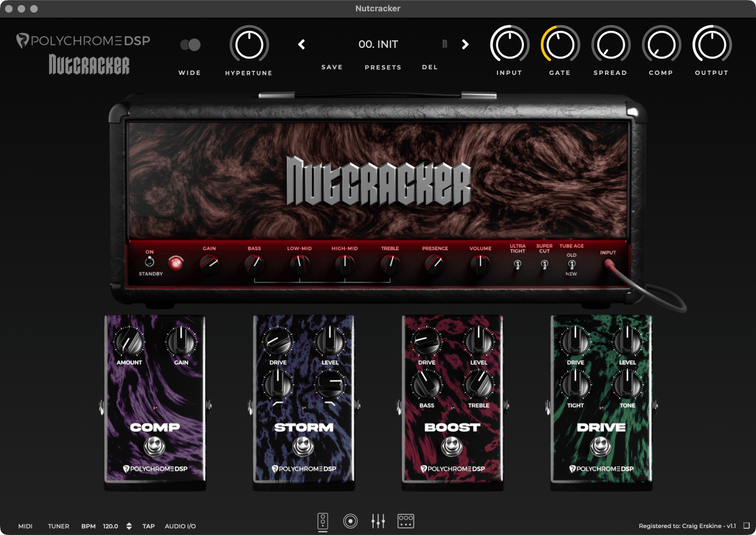Open the TUNER
The width and height of the screenshot is (756, 535).
click(x=59, y=526)
